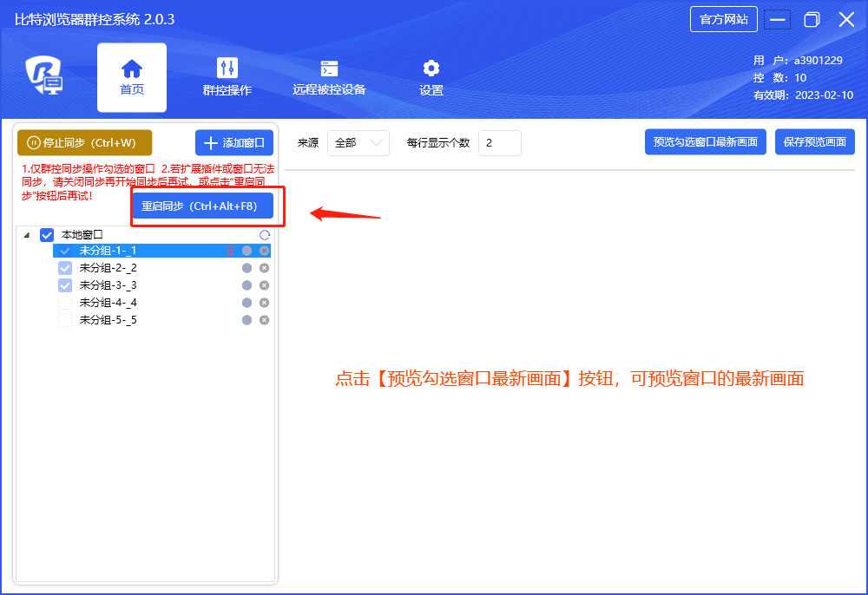Select the 未分组-5-_5 tree row

point(108,320)
